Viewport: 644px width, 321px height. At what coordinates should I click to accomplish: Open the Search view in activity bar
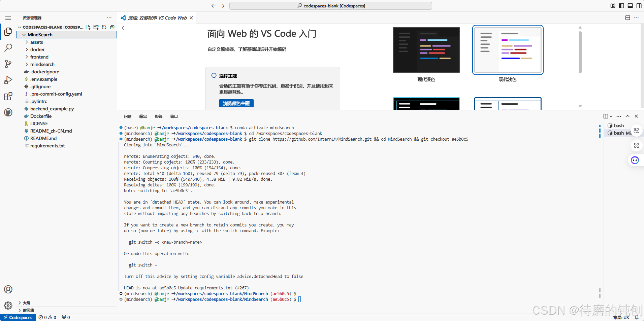[x=8, y=48]
